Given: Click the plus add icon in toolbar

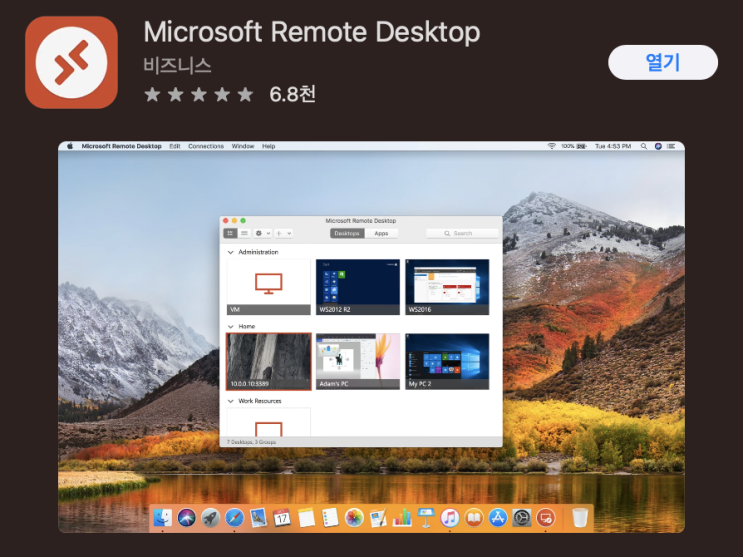Looking at the screenshot, I should (279, 233).
